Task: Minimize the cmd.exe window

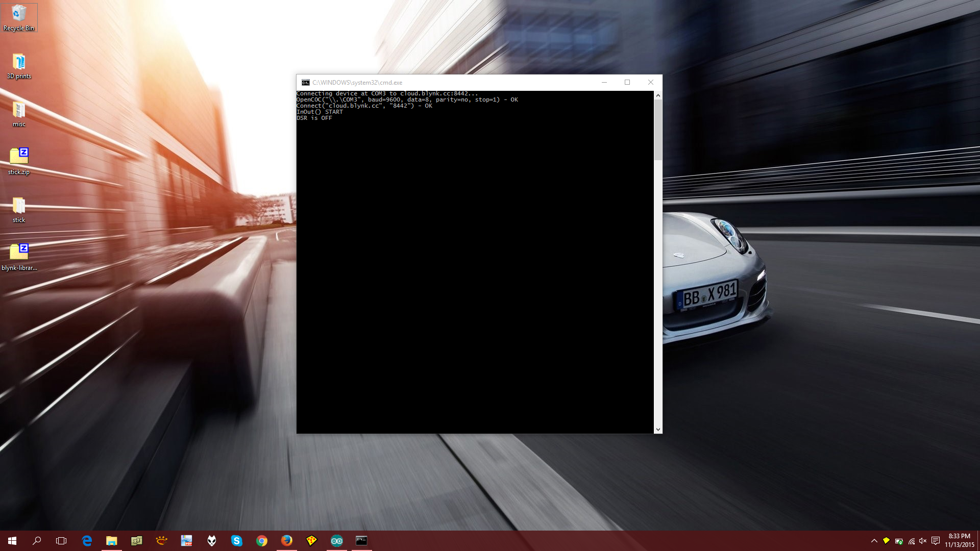Action: (x=604, y=82)
